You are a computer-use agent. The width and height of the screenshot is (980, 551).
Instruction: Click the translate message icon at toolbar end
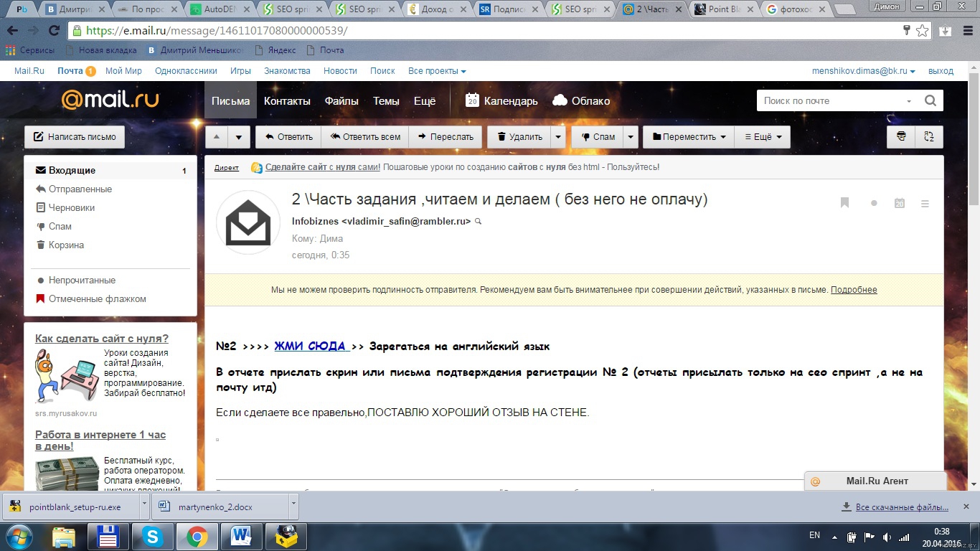point(929,137)
